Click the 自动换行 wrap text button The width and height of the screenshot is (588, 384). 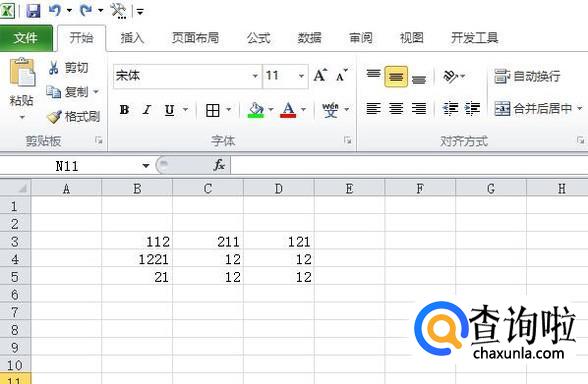tap(527, 76)
